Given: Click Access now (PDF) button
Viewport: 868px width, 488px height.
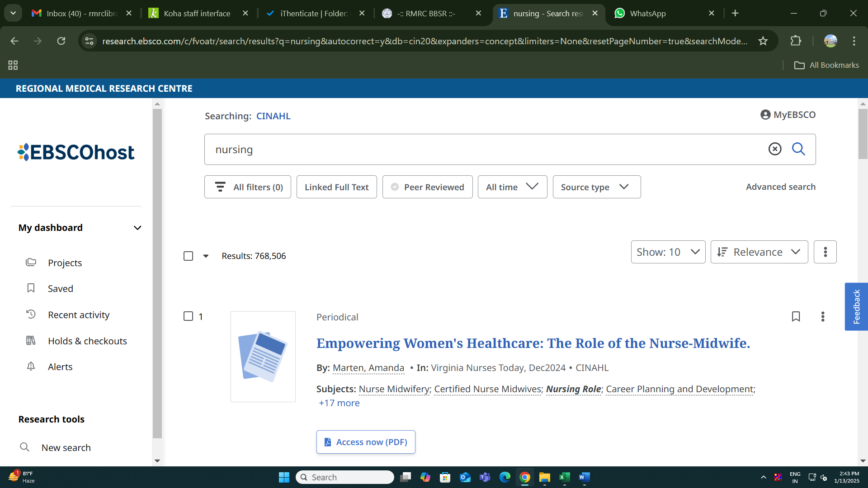Looking at the screenshot, I should coord(366,442).
